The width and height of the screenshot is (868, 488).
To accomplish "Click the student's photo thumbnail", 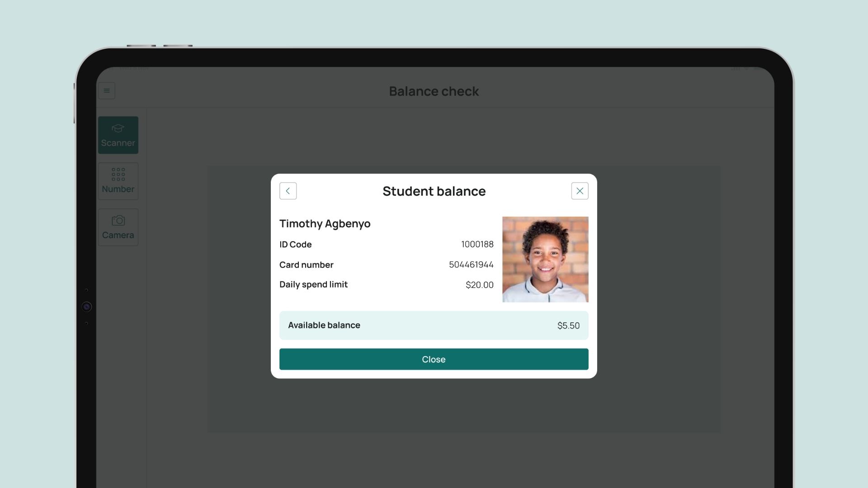I will click(545, 259).
